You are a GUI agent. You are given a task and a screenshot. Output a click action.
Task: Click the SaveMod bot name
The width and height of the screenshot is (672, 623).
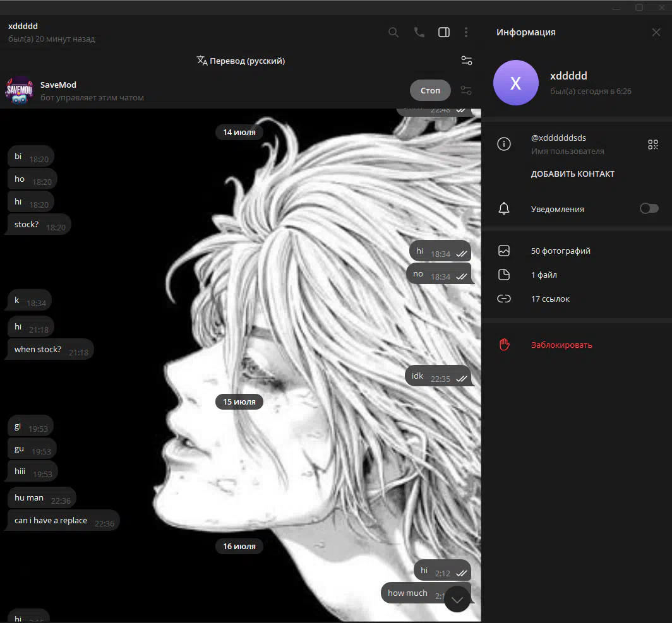coord(58,85)
